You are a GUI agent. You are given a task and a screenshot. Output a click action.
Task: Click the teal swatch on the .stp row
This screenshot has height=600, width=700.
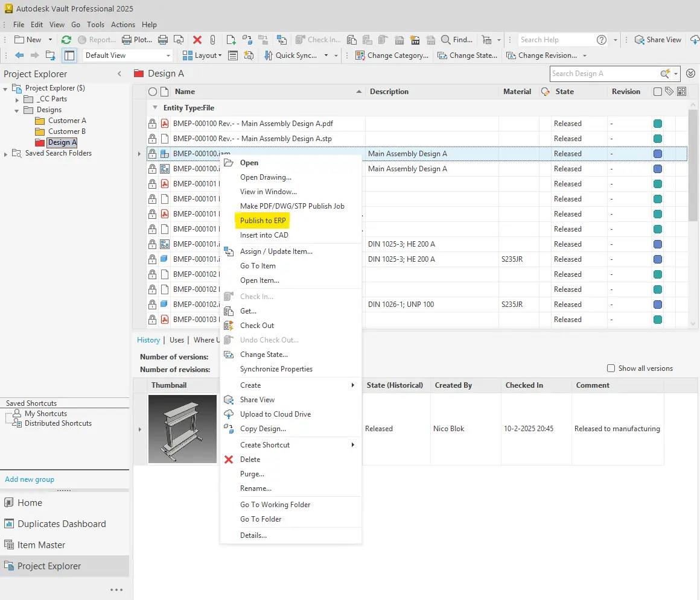[658, 139]
